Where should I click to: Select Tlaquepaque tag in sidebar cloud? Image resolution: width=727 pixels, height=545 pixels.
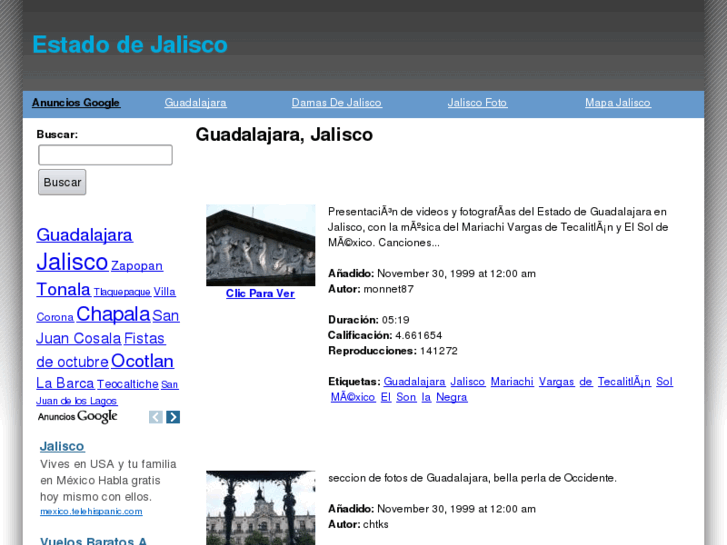click(122, 292)
